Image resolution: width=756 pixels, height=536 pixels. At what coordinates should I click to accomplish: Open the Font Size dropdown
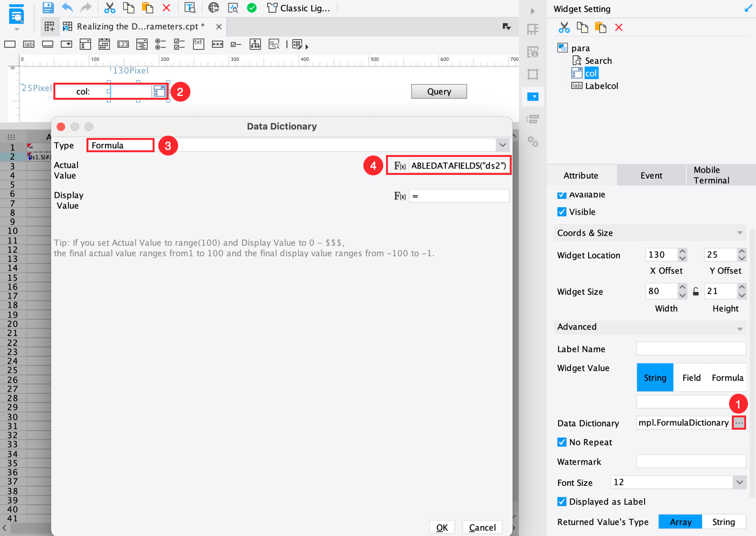click(739, 482)
